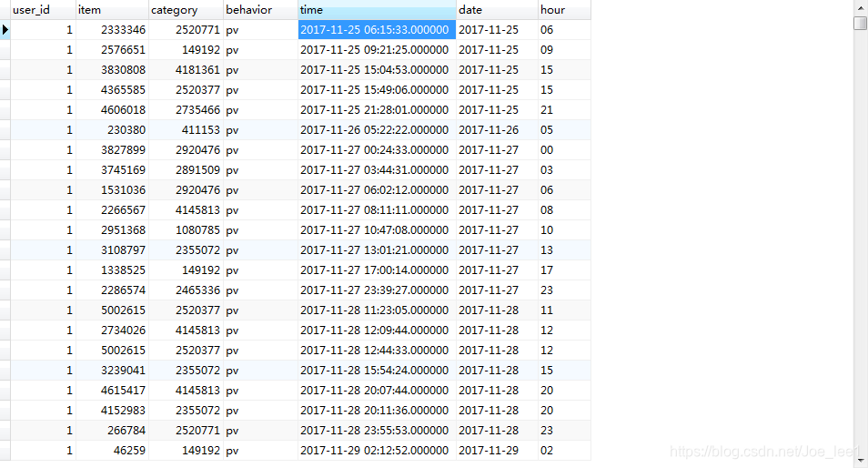Select time cell 2017-11-28 12:44:33.000000
This screenshot has width=868, height=468.
coord(377,350)
